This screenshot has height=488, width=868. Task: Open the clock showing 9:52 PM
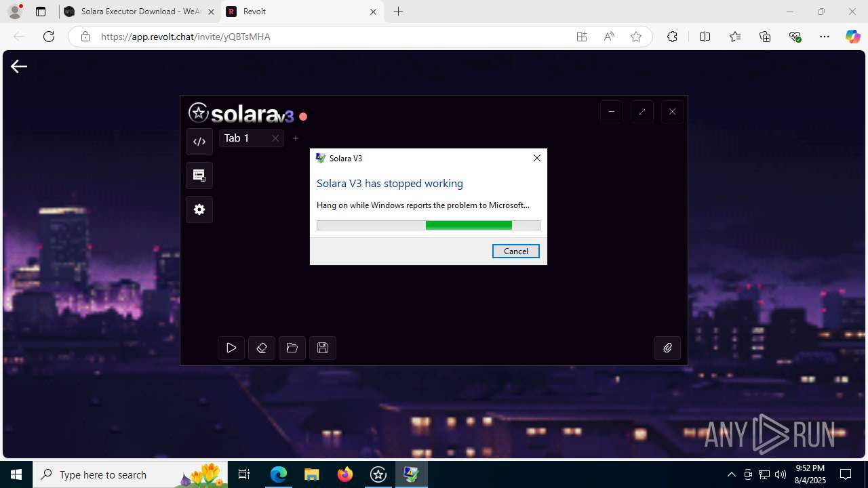(x=810, y=474)
